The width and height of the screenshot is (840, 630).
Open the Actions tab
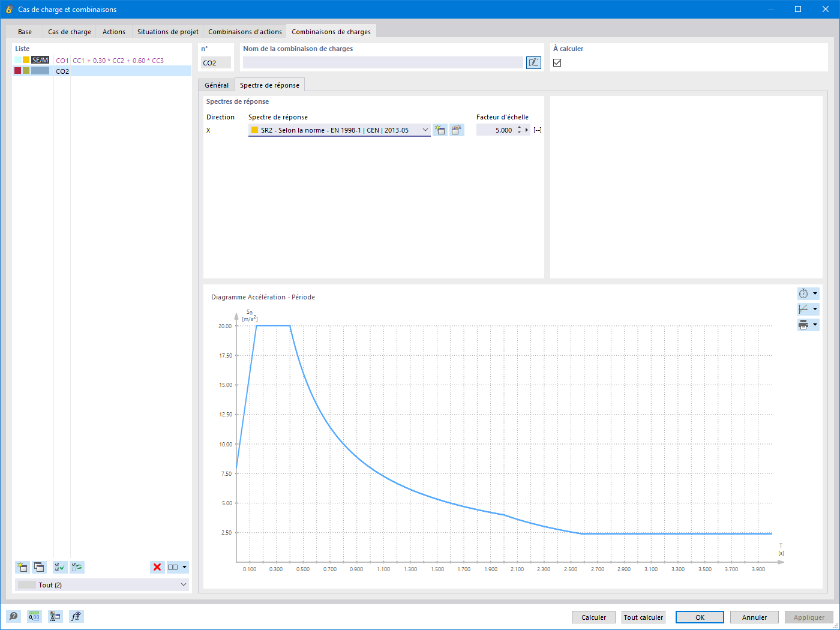114,32
